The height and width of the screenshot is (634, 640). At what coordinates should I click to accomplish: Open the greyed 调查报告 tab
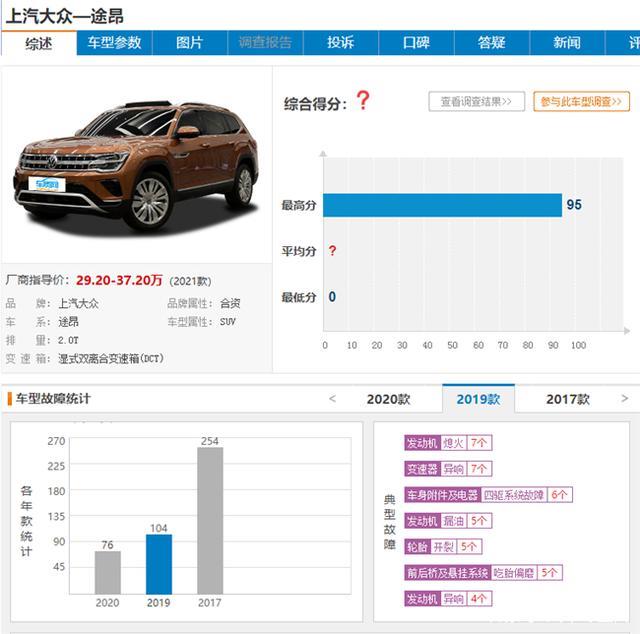tap(265, 42)
